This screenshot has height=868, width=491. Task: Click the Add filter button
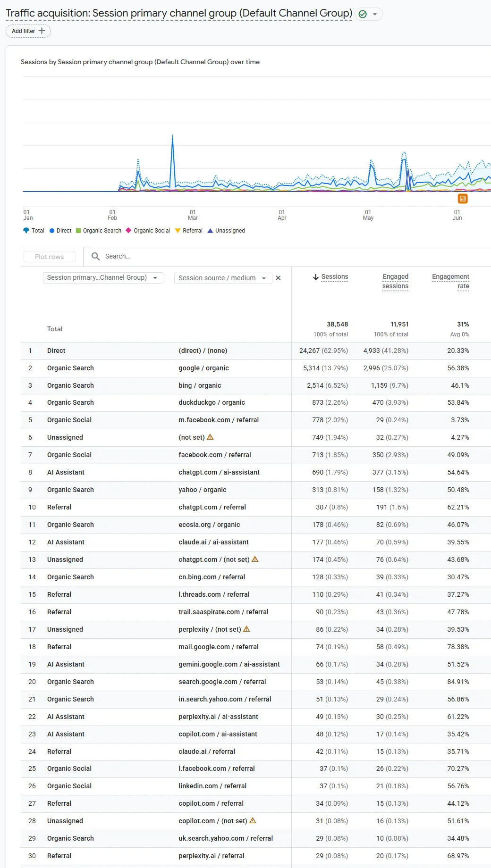click(28, 31)
